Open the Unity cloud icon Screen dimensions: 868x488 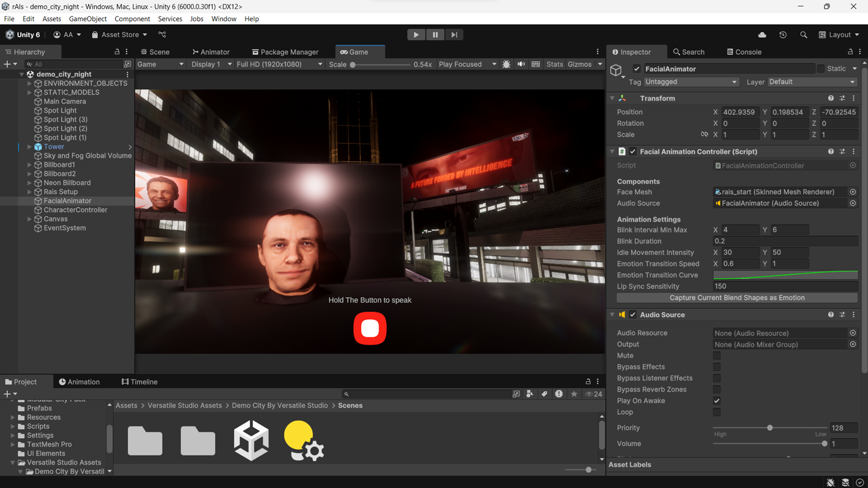762,34
